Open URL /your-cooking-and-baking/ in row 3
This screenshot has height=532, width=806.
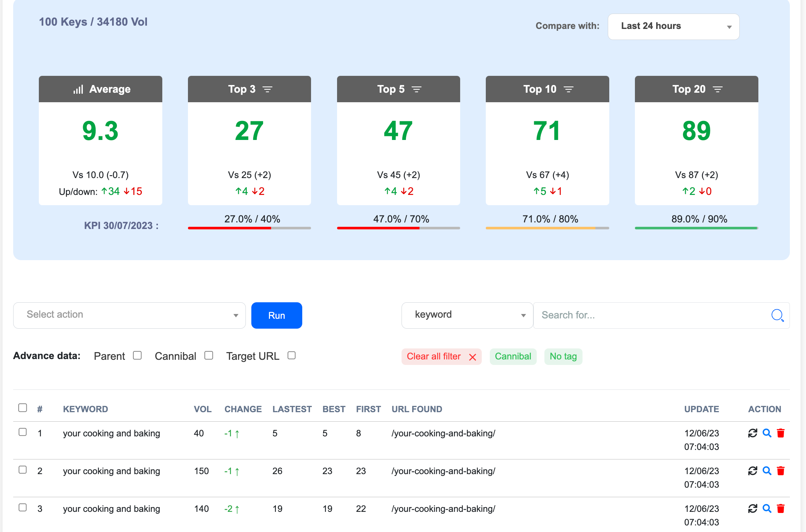point(443,509)
